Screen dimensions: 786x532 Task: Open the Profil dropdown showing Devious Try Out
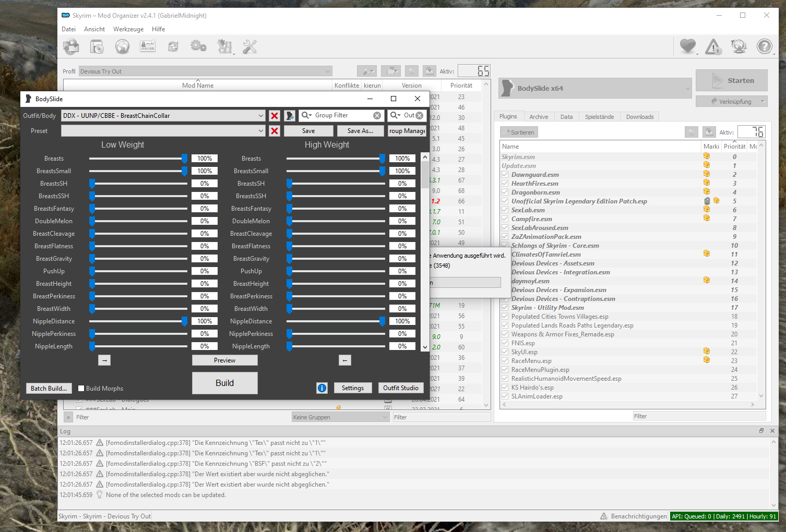pyautogui.click(x=206, y=71)
